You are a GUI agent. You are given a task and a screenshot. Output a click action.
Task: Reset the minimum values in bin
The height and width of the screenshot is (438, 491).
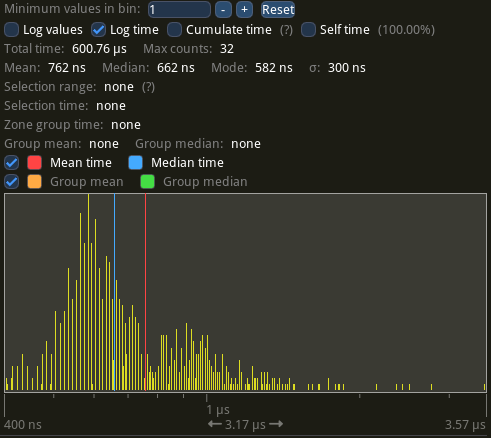pyautogui.click(x=278, y=10)
